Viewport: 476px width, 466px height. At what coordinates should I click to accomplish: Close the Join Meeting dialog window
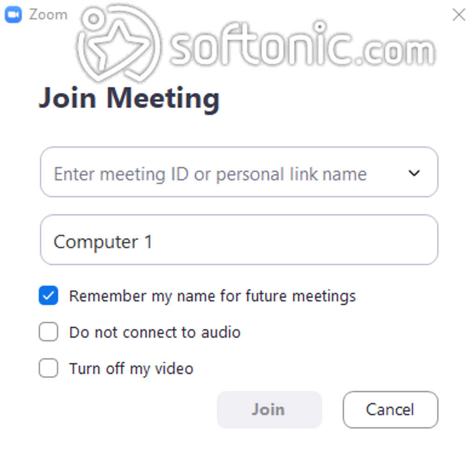pos(459,14)
